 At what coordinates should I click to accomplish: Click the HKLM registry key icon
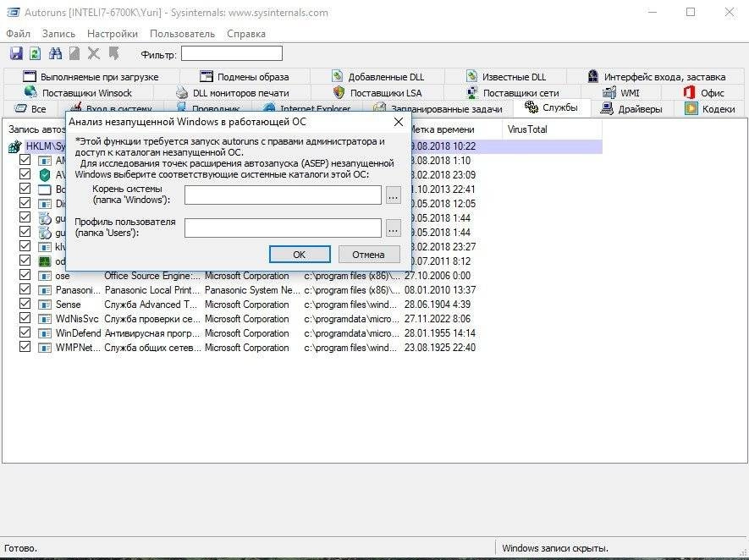point(14,146)
